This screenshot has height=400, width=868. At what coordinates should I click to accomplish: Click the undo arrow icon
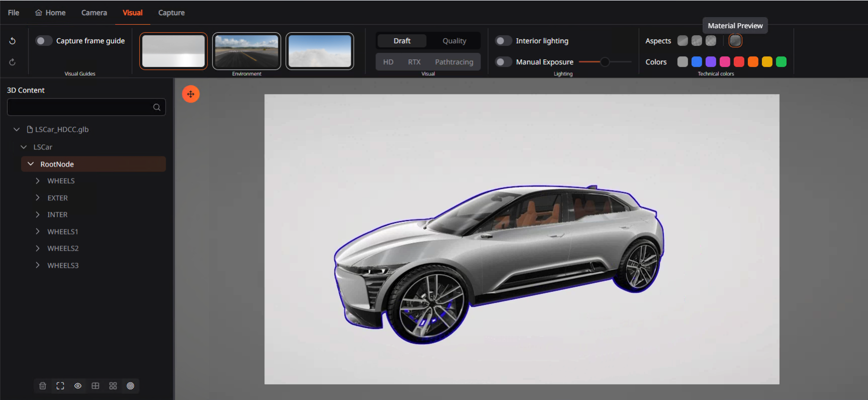[13, 41]
